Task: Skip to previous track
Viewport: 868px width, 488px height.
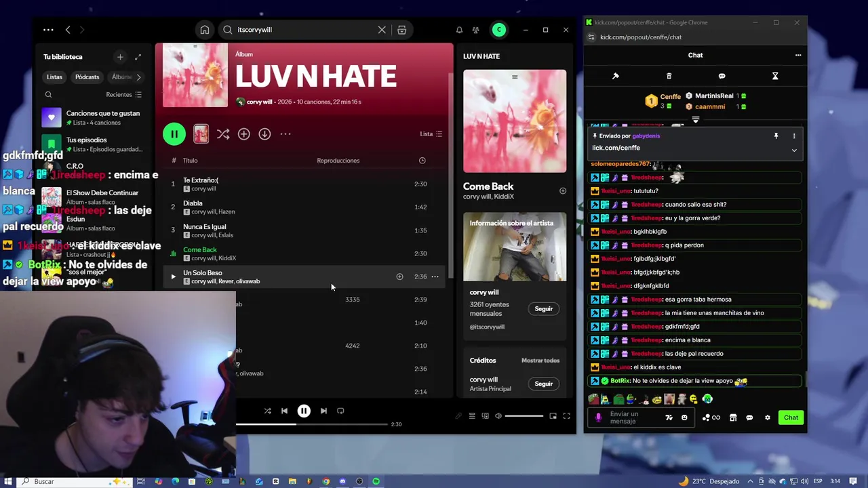Action: [x=284, y=411]
